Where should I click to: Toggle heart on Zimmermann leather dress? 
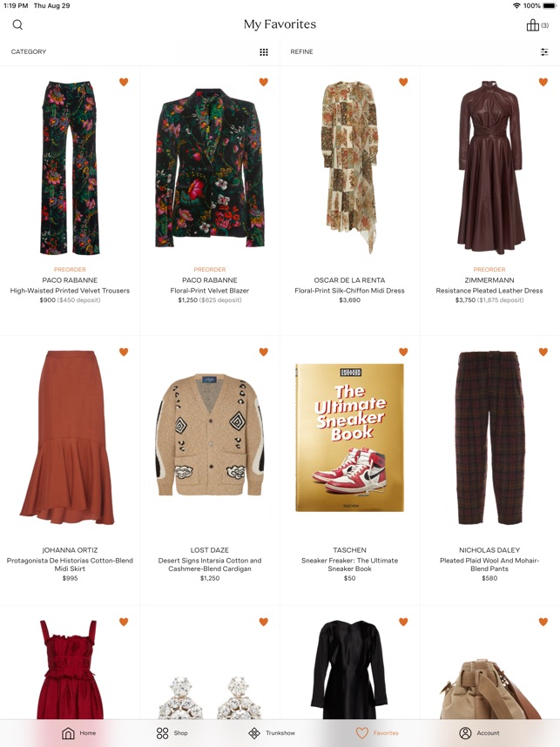tap(543, 82)
